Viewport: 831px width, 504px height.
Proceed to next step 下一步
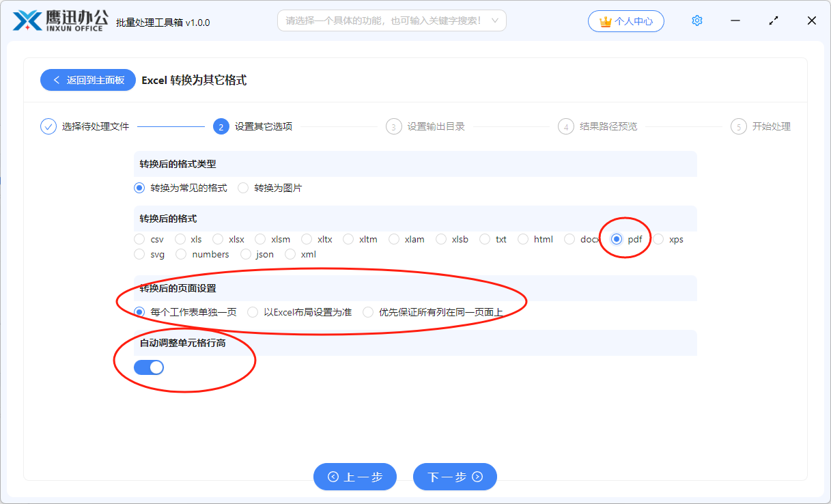click(x=455, y=477)
